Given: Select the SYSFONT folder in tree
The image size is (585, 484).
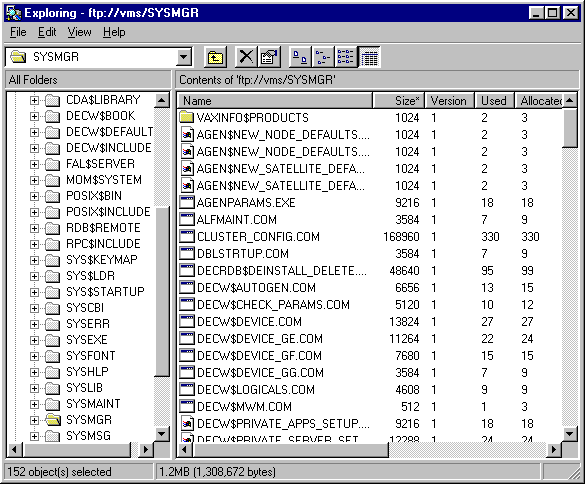Looking at the screenshot, I should point(91,356).
